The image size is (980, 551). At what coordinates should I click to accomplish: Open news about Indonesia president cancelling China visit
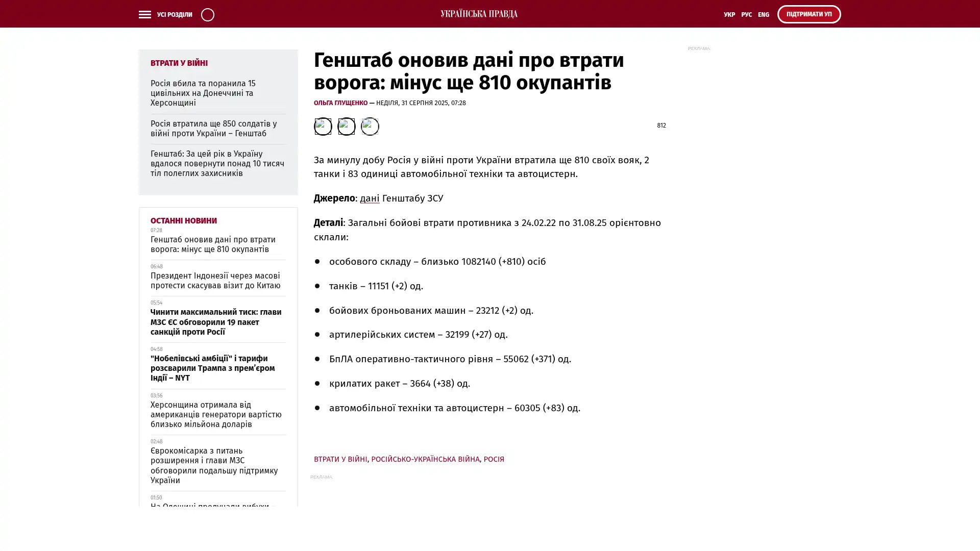coord(215,281)
